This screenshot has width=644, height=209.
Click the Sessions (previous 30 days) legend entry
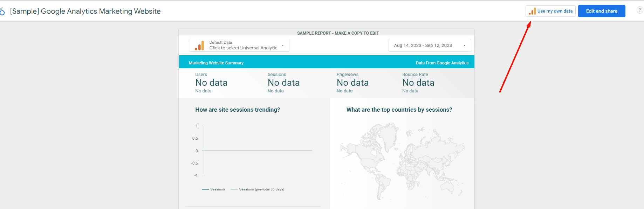click(258, 189)
